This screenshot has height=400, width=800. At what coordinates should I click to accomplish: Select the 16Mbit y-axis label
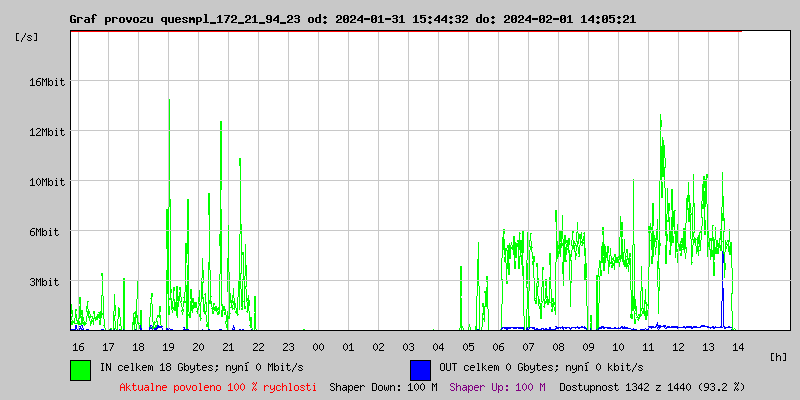point(46,82)
